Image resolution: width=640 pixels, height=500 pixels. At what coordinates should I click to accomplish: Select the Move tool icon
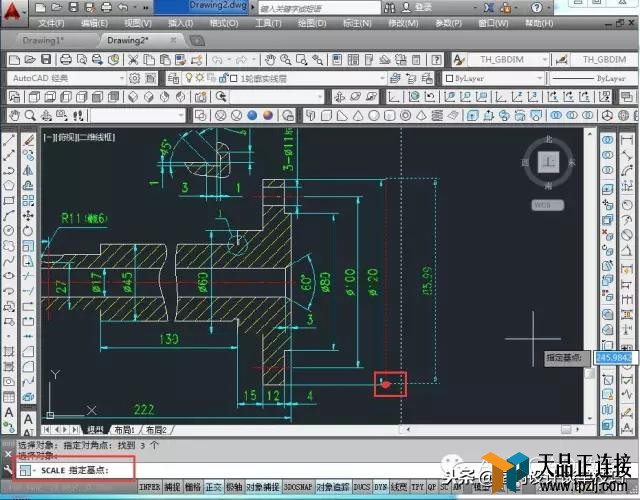pyautogui.click(x=28, y=216)
